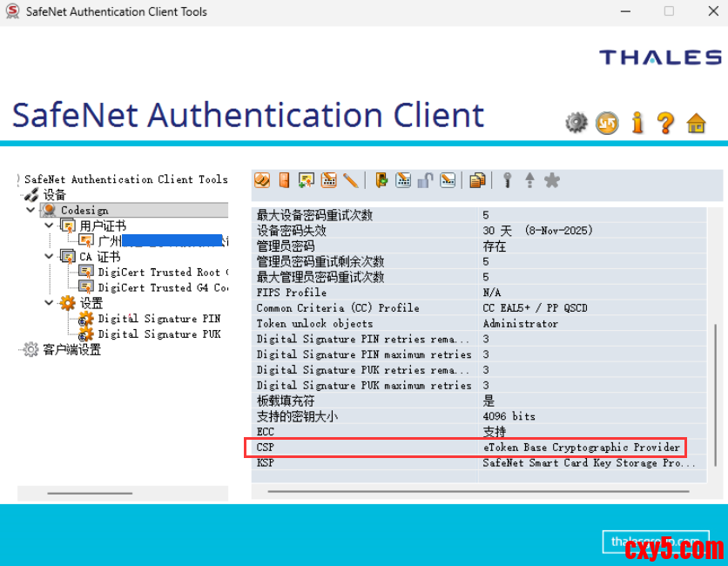
Task: Click the Unlock Token padlock icon
Action: point(425,180)
